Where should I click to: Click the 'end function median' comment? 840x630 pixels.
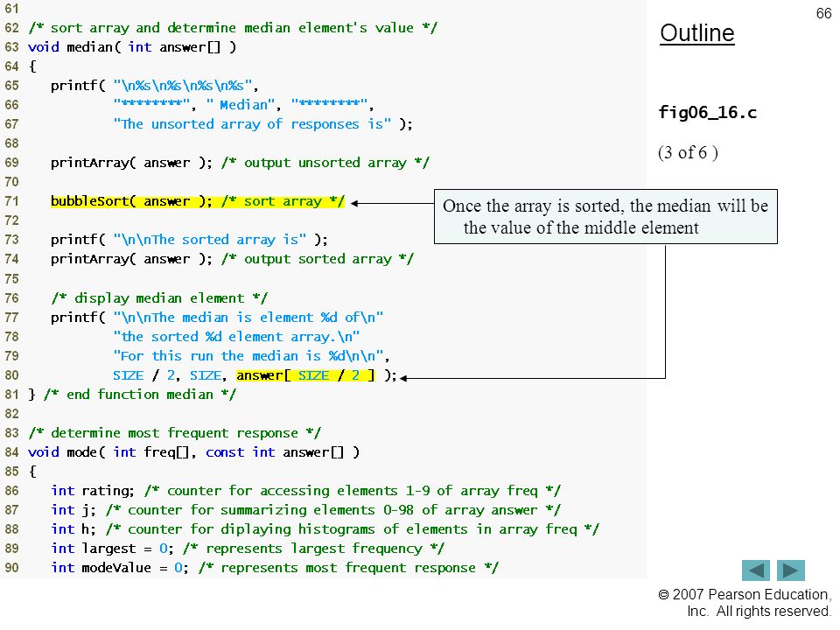click(140, 395)
